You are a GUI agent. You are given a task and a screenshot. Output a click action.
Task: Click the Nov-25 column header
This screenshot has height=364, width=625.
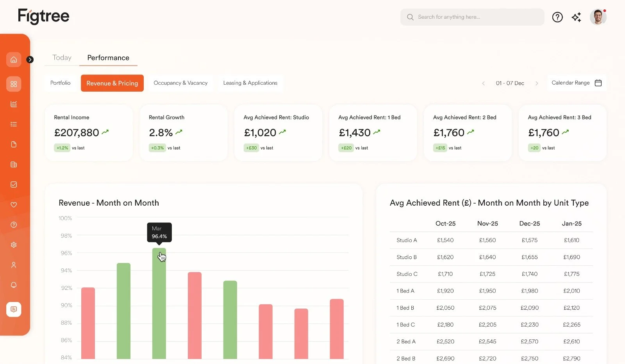tap(487, 224)
